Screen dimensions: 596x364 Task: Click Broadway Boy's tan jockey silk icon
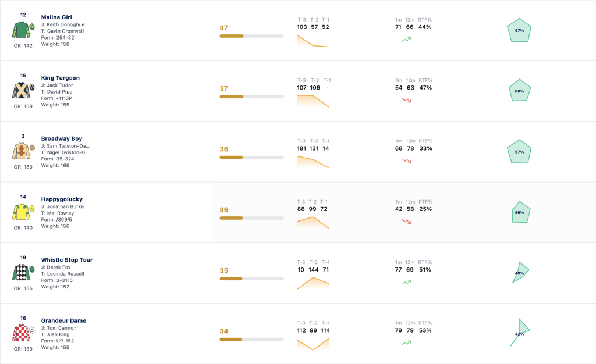23,151
